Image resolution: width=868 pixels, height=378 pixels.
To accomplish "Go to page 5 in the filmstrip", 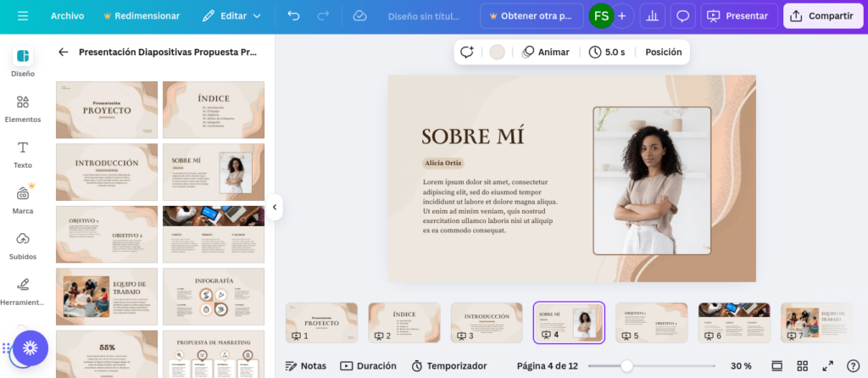I will pyautogui.click(x=652, y=323).
